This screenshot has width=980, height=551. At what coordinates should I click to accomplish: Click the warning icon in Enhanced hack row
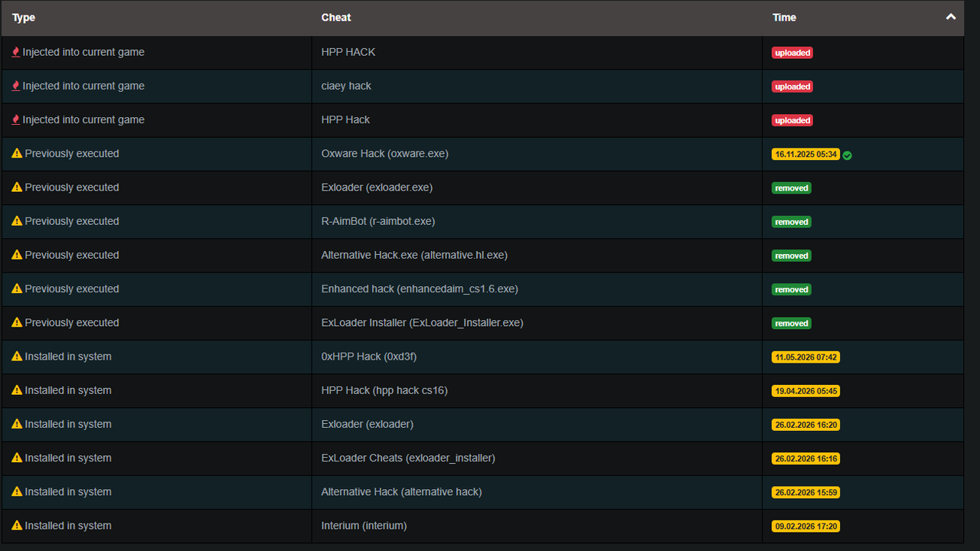pos(17,289)
